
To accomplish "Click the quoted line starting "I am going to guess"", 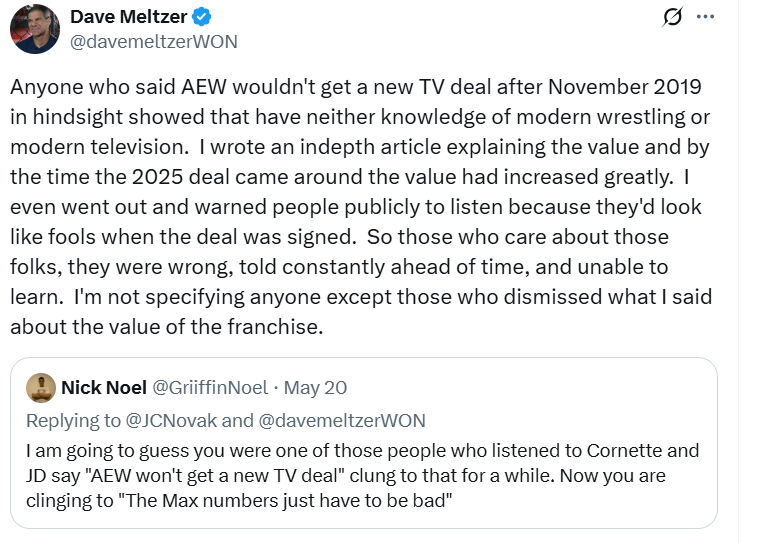I will pos(362,450).
